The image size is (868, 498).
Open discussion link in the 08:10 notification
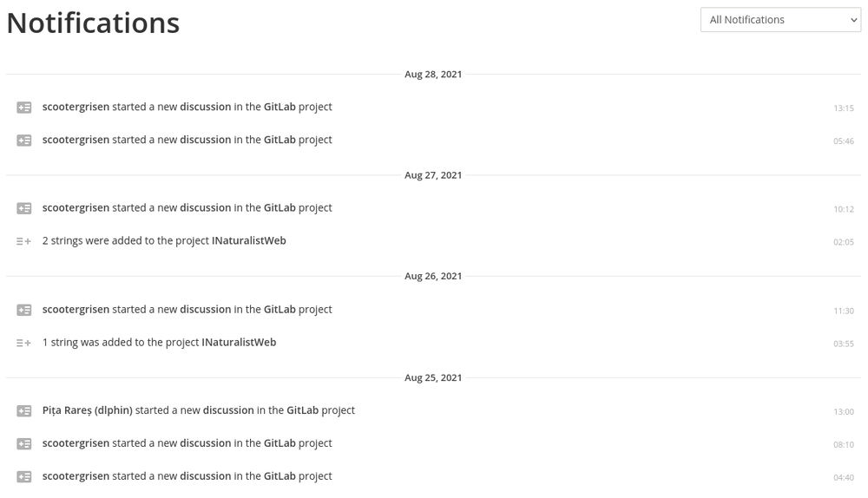[x=206, y=443]
